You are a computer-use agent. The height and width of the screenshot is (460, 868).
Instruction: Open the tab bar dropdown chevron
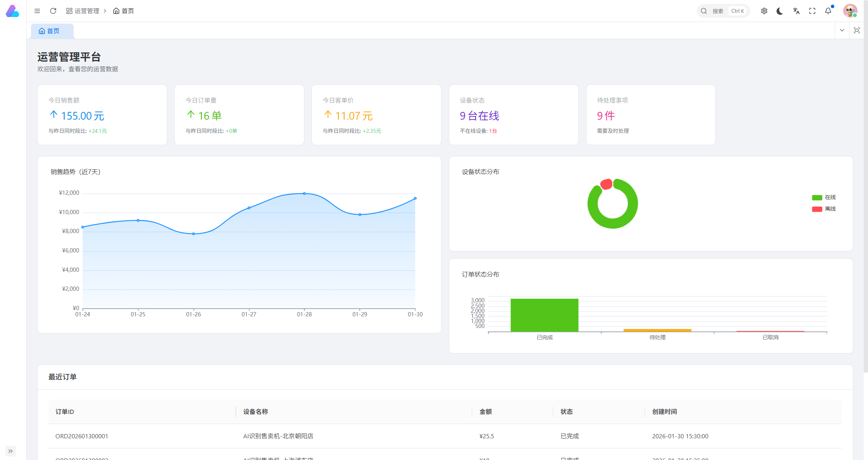(x=842, y=30)
